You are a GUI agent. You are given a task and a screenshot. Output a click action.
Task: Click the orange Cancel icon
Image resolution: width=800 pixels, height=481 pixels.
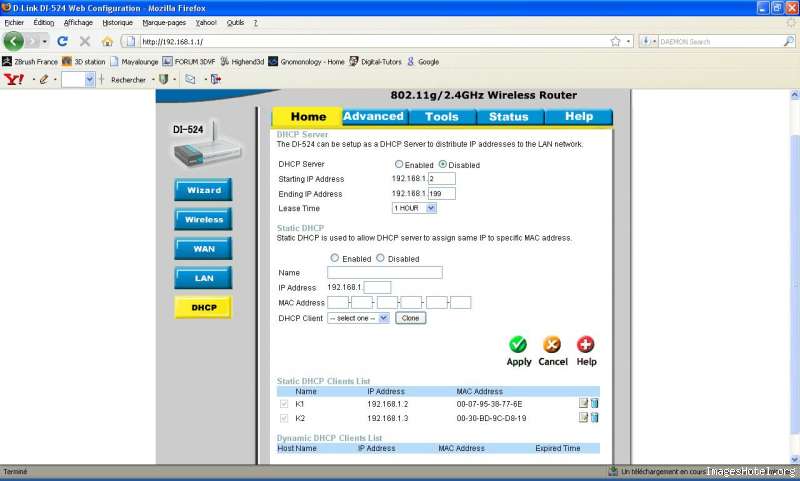tap(552, 345)
